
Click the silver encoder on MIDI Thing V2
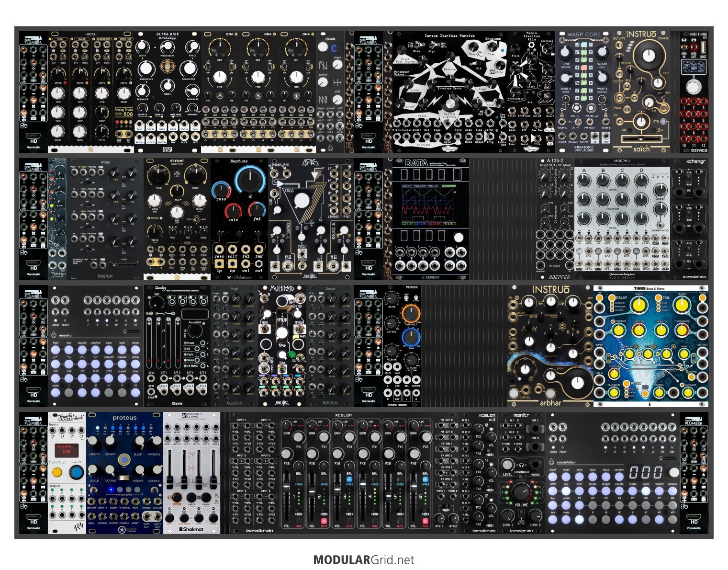(693, 87)
